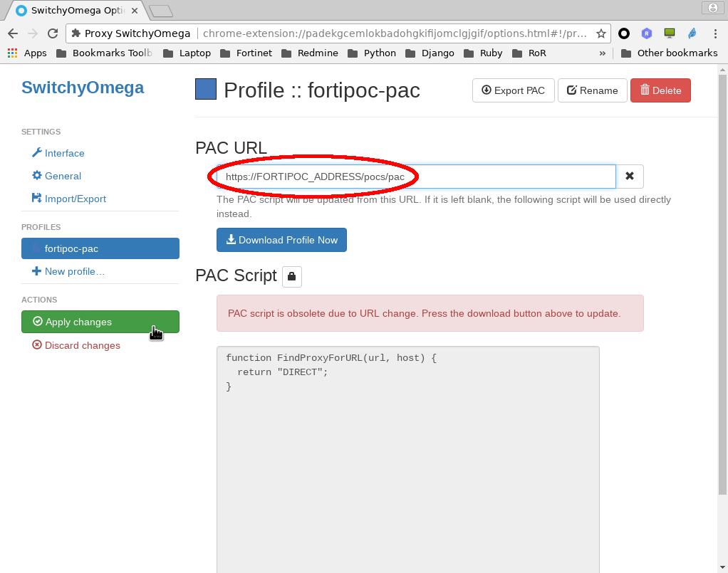Click the blue profile color swatch
The image size is (728, 573).
tap(206, 90)
